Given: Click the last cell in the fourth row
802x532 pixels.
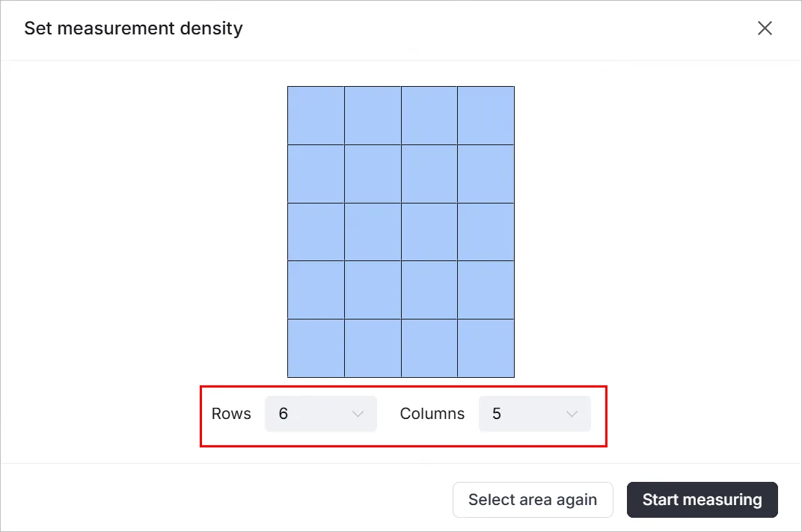Looking at the screenshot, I should click(486, 290).
